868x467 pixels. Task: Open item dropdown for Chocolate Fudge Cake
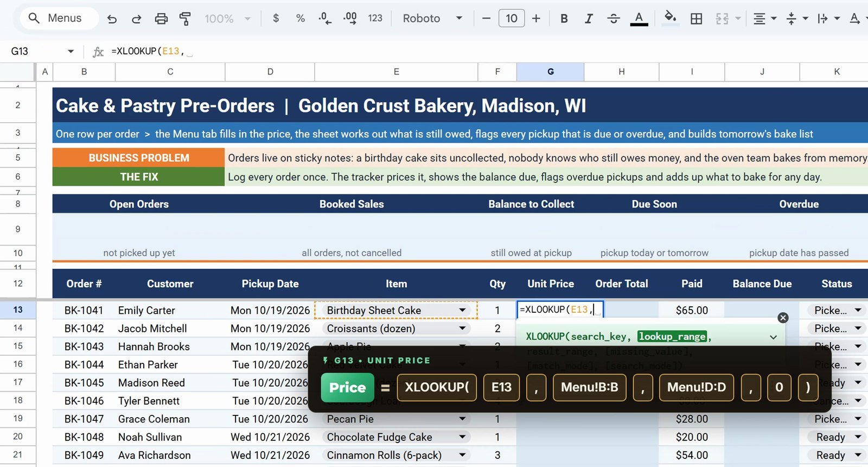[x=462, y=437]
